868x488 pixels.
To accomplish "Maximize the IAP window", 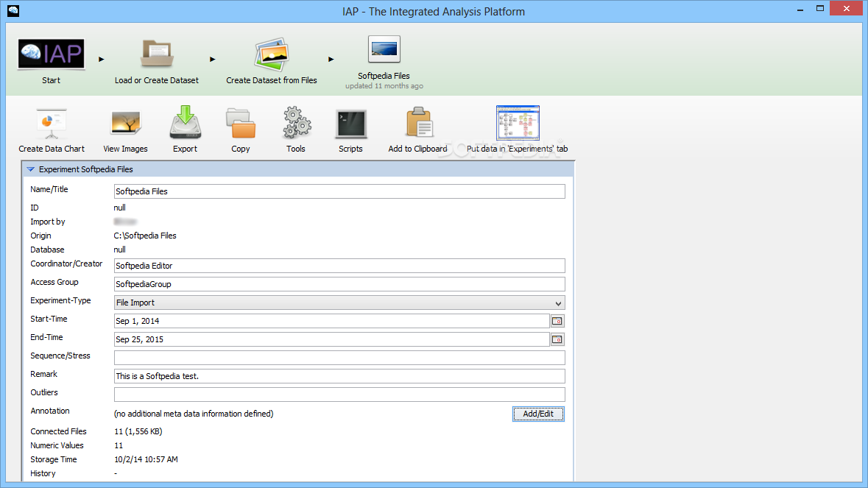I will coord(820,8).
